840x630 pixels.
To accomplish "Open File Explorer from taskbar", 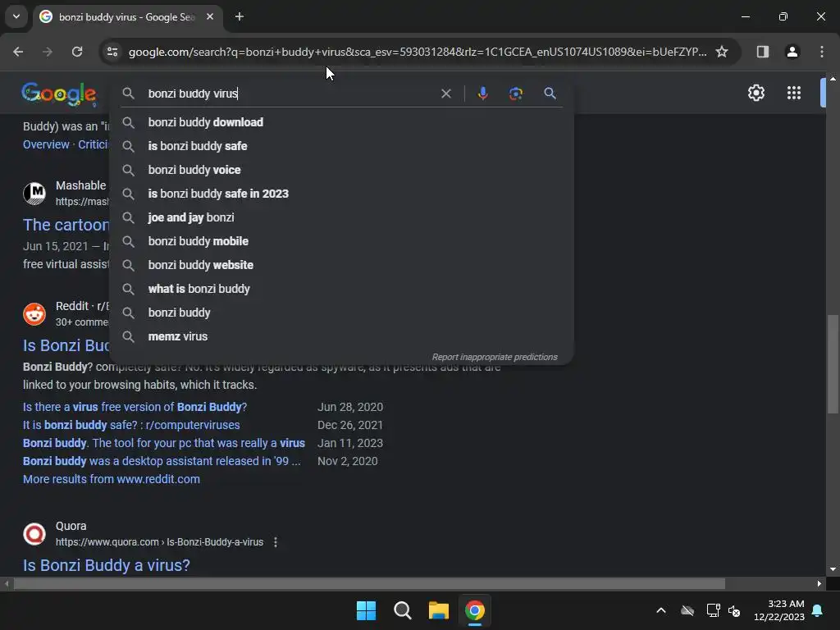I will point(438,610).
